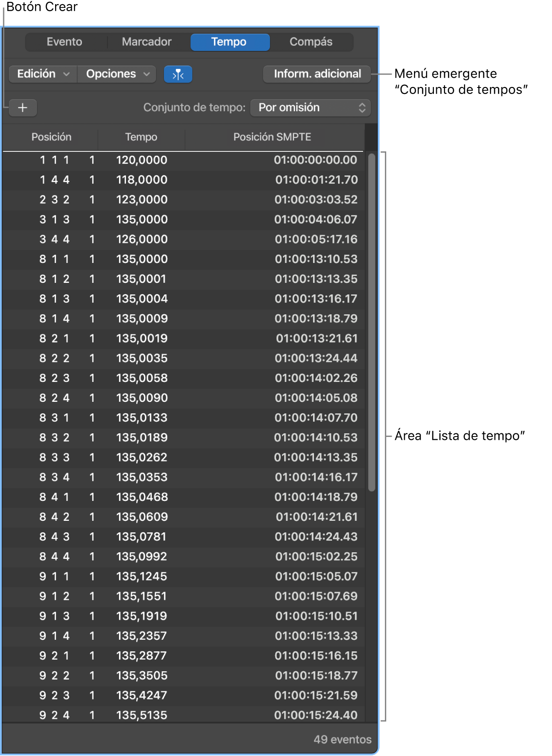Open the Edición menu

(x=43, y=74)
